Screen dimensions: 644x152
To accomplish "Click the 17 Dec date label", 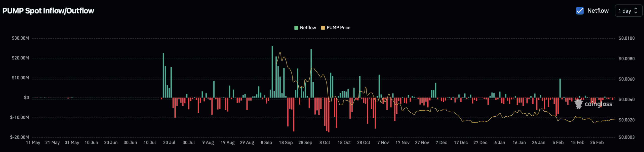I will [x=461, y=142].
